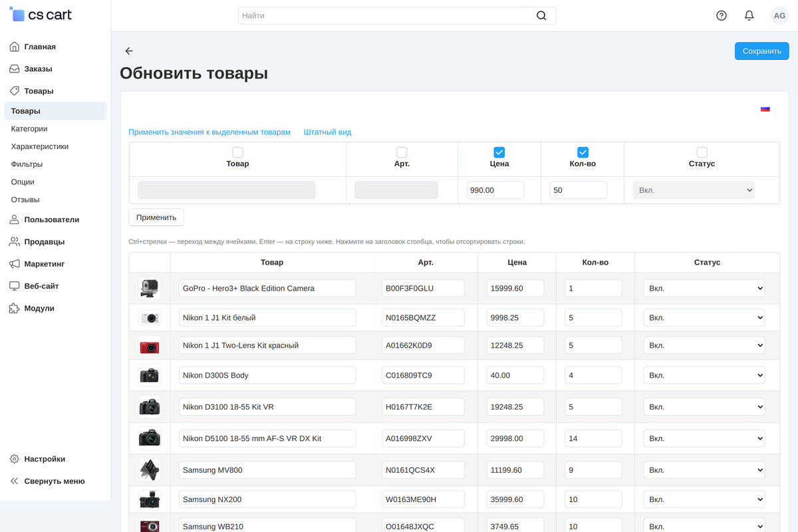Open status dropdown for Nikon 1 J1 Kit белый

[x=704, y=318]
